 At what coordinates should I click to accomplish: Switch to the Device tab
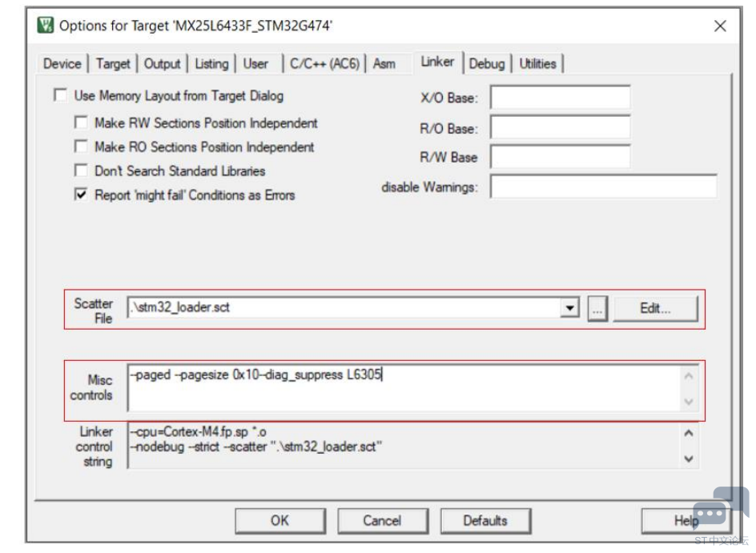coord(62,63)
